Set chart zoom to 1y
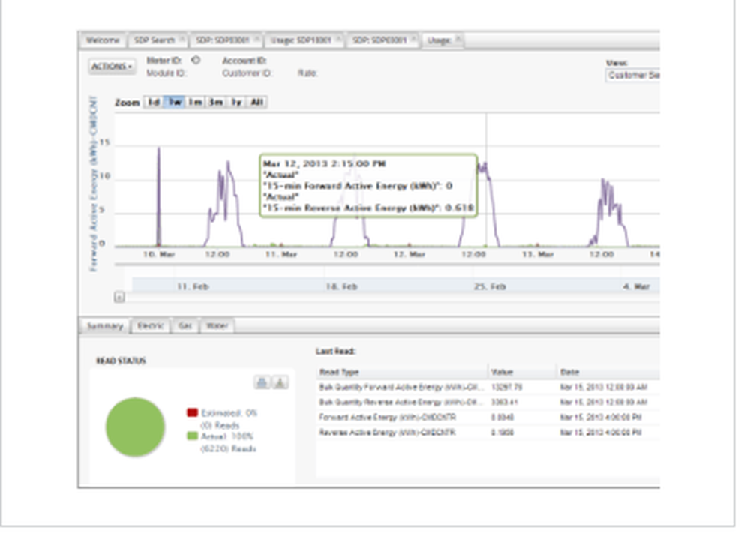Screen dimensions: 750x560 [x=236, y=102]
